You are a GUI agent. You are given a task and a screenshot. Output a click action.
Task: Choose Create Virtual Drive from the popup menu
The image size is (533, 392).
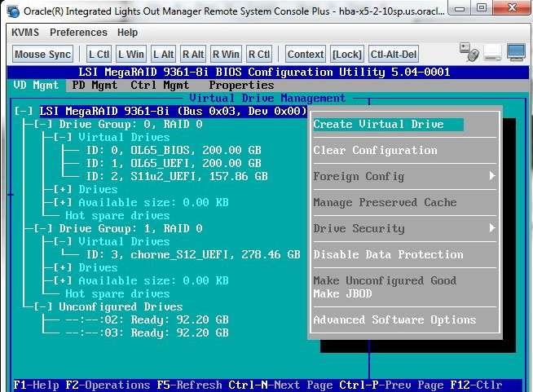[x=388, y=124]
